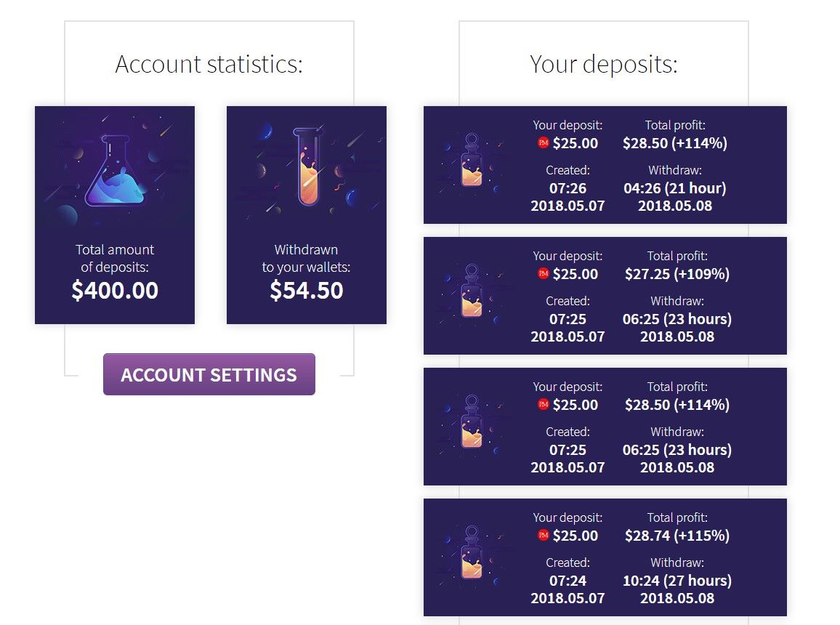Click the ACCOUNT SETTINGS button
Viewport: 840px width, 625px height.
tap(209, 374)
